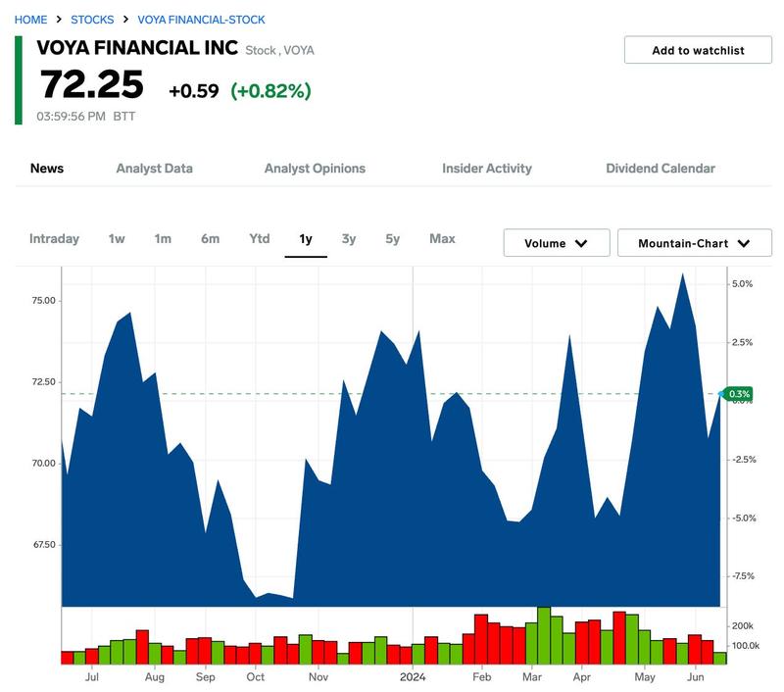Select the 1y time range
This screenshot has height=692, width=784.
click(306, 239)
